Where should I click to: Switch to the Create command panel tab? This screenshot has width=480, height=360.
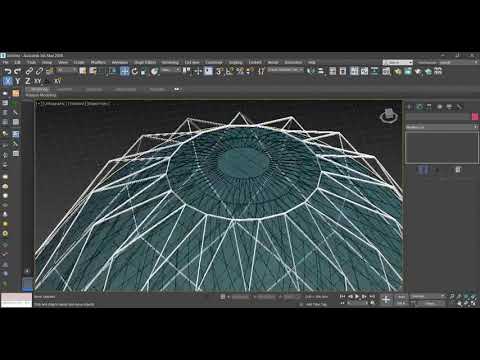[x=410, y=107]
